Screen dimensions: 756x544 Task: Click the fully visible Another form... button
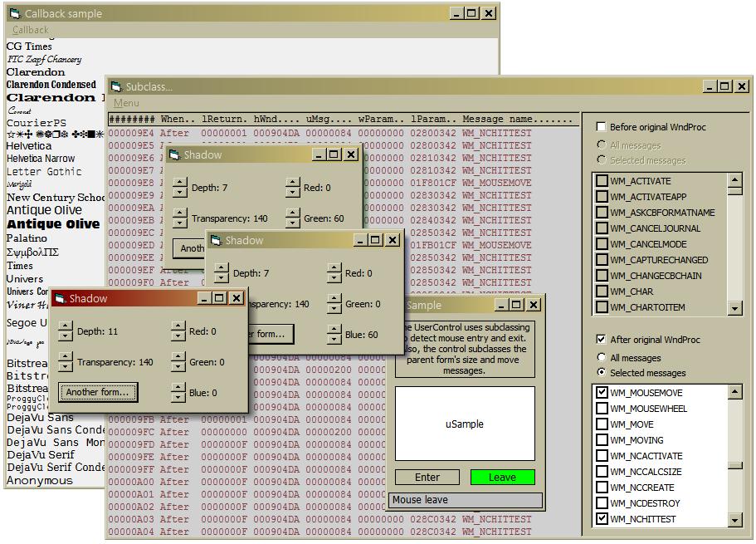point(97,392)
